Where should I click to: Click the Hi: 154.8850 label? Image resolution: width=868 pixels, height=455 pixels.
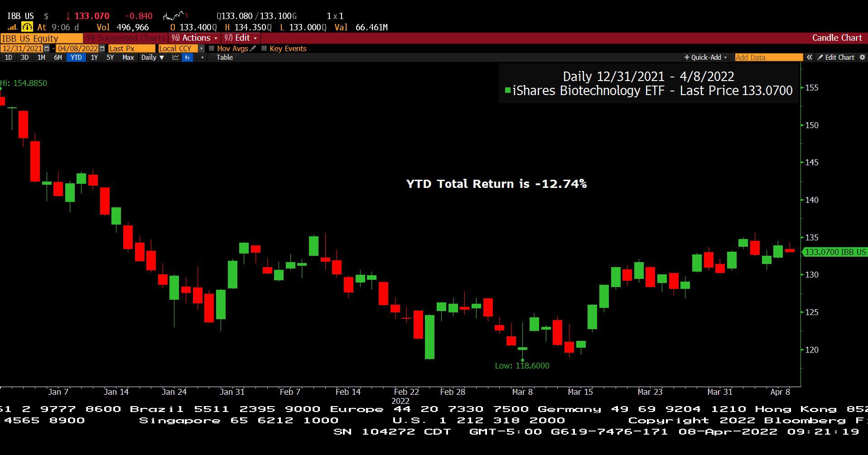tap(24, 83)
